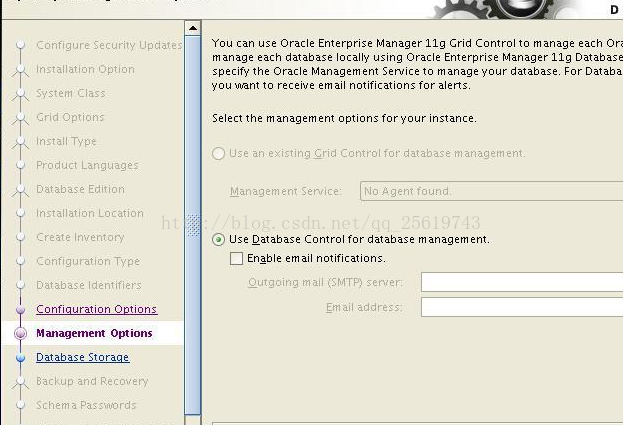The width and height of the screenshot is (623, 425).
Task: Click Database Edition step
Action: 80,189
